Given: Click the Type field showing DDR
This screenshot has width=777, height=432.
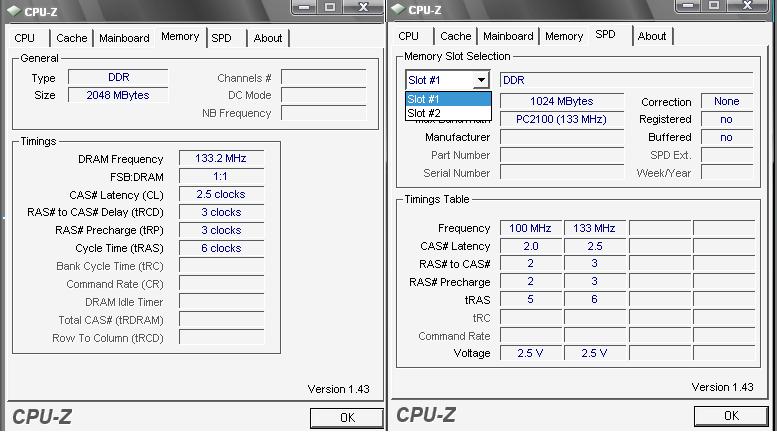Looking at the screenshot, I should [x=118, y=77].
